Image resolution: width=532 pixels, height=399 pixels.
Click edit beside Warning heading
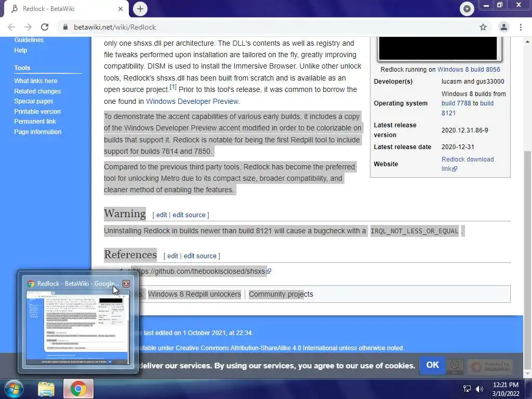(162, 215)
